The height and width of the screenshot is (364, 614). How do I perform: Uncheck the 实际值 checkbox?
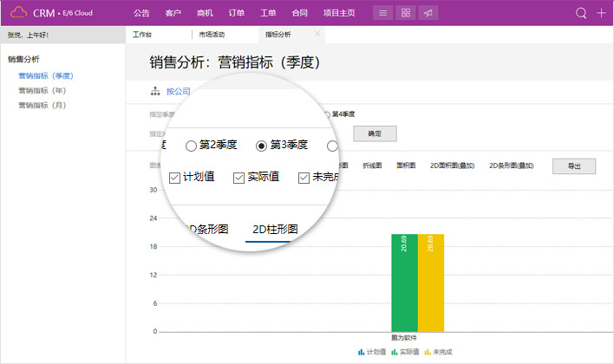pyautogui.click(x=238, y=178)
